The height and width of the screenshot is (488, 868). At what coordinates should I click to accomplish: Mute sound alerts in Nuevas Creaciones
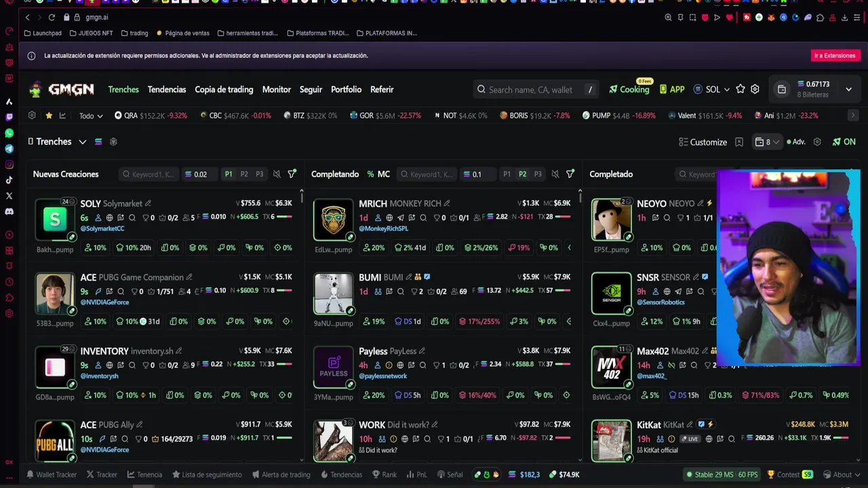pyautogui.click(x=277, y=174)
